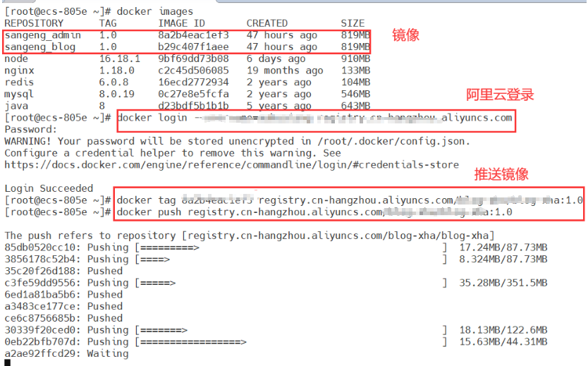This screenshot has width=588, height=366.
Task: Click the Password: prompt line
Action: coord(31,130)
